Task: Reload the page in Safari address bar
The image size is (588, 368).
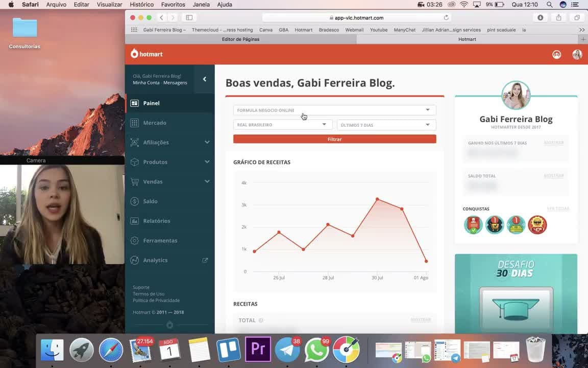Action: [x=446, y=18]
